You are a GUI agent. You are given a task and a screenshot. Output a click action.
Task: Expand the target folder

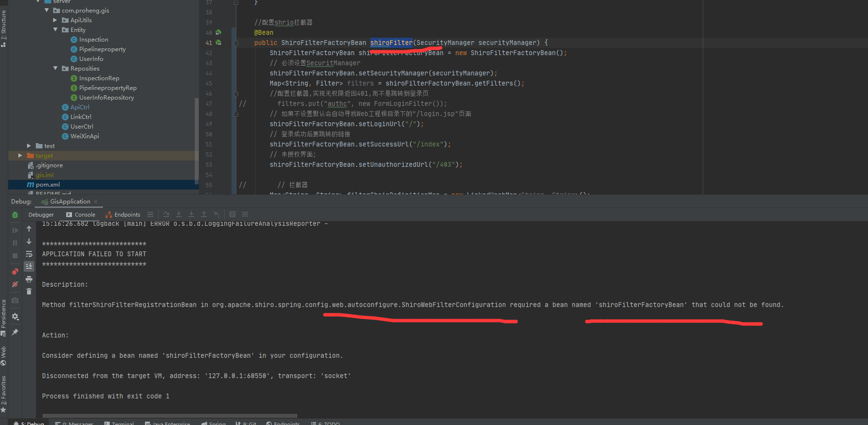coord(20,156)
